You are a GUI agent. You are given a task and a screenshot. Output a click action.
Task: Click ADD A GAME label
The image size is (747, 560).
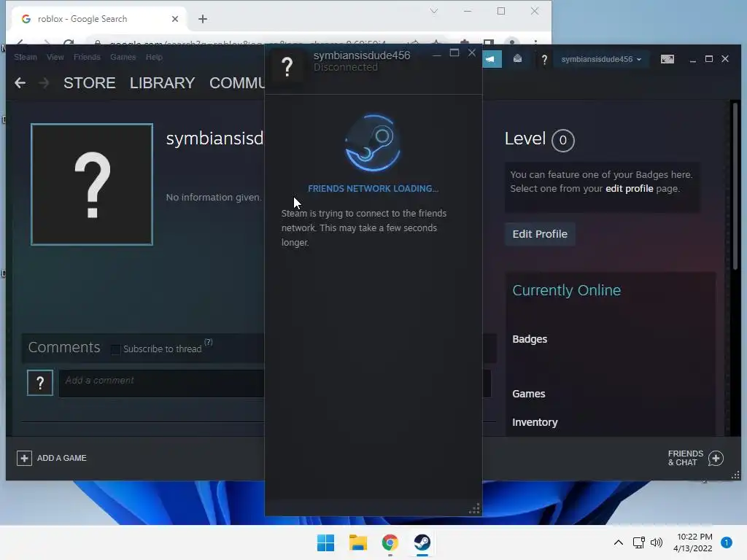pos(62,458)
